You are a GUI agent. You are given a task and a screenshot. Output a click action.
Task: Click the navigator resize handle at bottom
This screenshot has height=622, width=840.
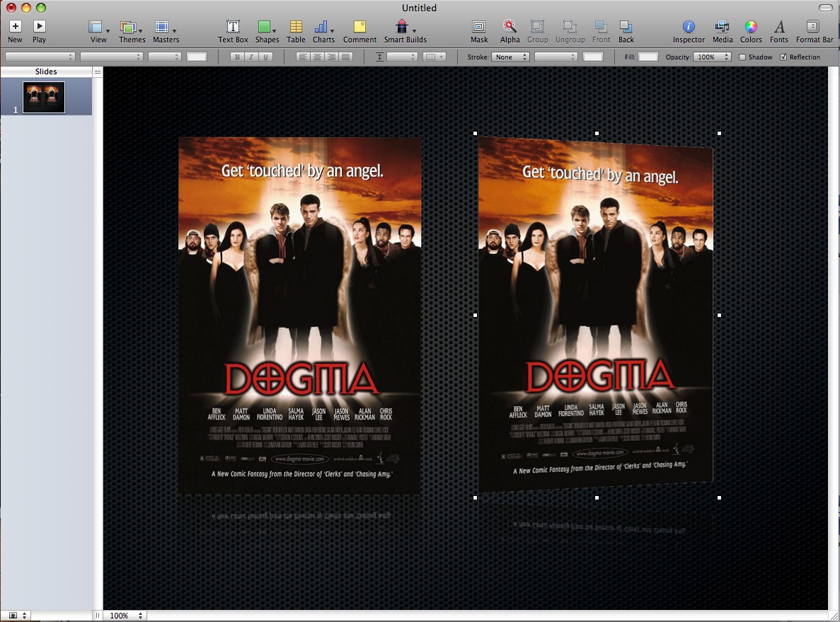pos(98,616)
